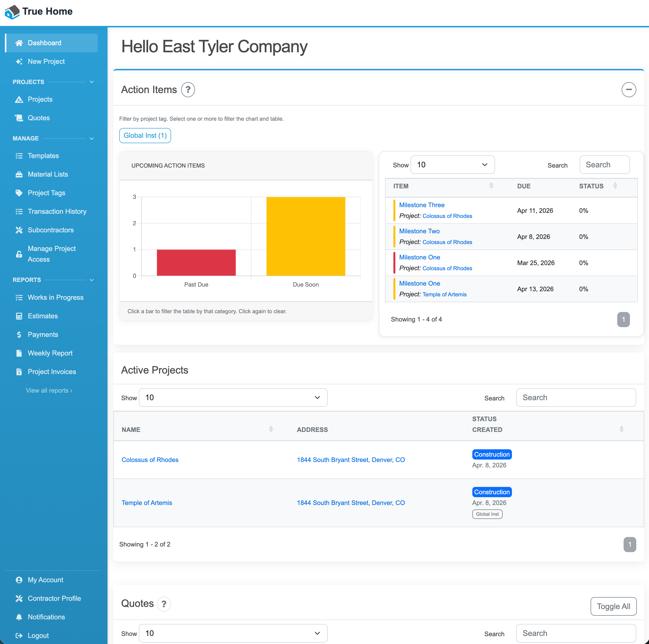649x644 pixels.
Task: Click the Subcontractors tools icon
Action: pos(19,230)
